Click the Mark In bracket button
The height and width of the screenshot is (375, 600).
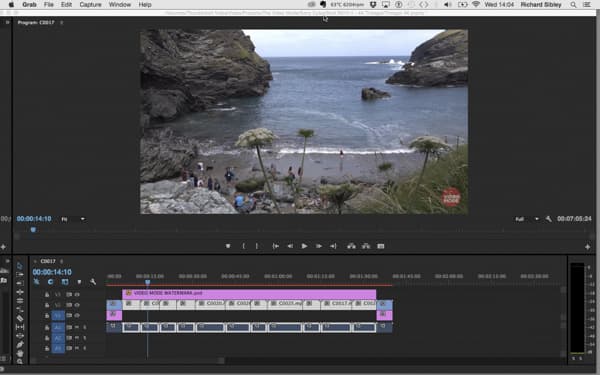tap(243, 246)
